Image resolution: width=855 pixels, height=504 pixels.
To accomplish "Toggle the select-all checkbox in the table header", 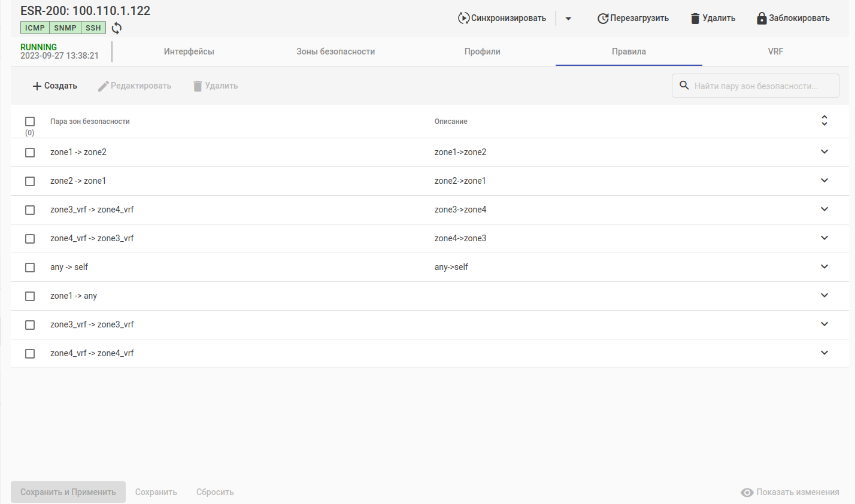I will pos(30,122).
